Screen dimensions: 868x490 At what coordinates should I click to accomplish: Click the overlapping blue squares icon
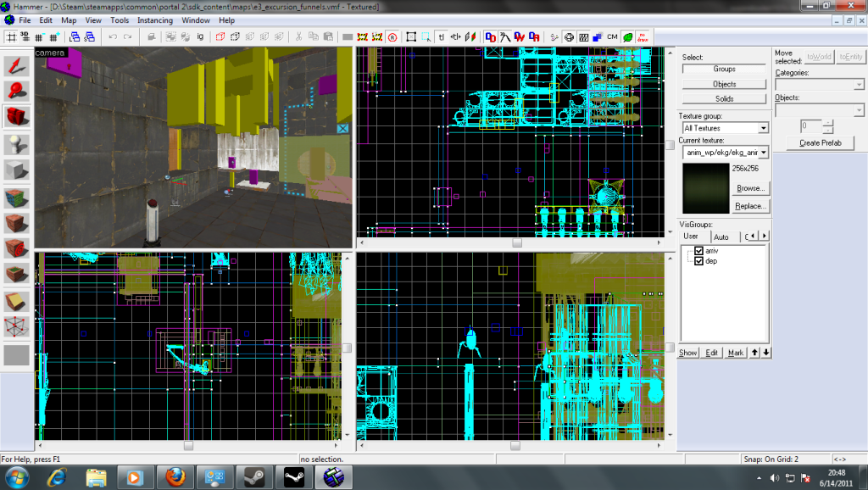click(x=598, y=37)
